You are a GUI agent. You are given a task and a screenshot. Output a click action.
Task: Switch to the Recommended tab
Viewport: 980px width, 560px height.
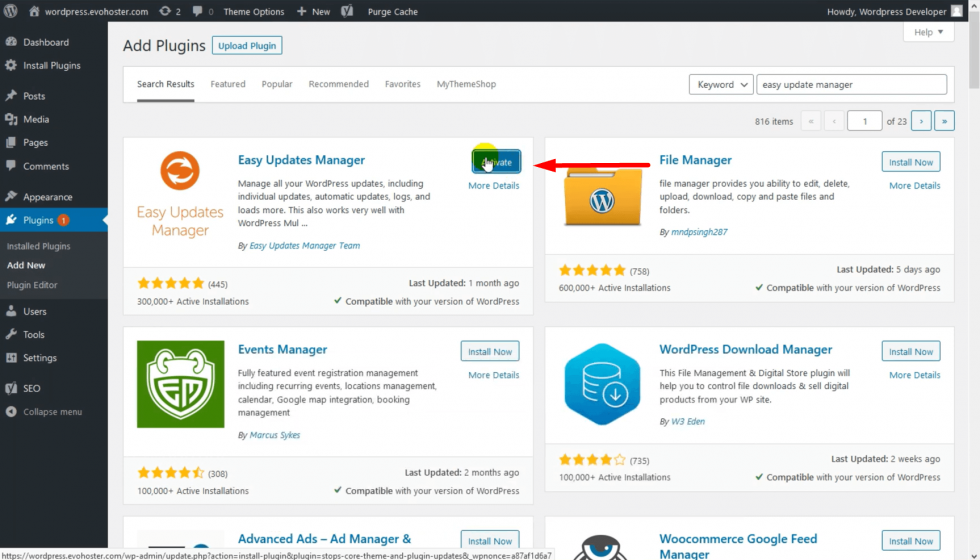[339, 84]
